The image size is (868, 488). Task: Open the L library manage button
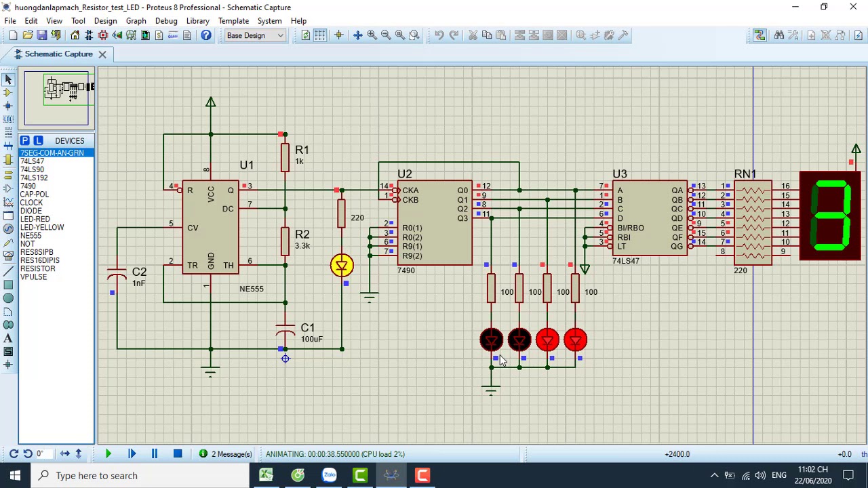pos(38,140)
